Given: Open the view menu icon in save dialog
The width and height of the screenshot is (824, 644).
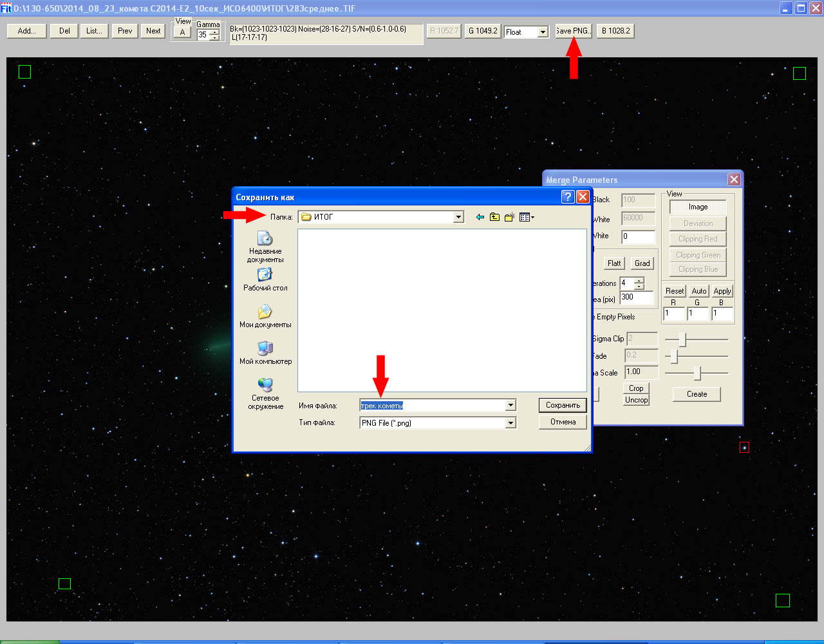Looking at the screenshot, I should pyautogui.click(x=527, y=218).
